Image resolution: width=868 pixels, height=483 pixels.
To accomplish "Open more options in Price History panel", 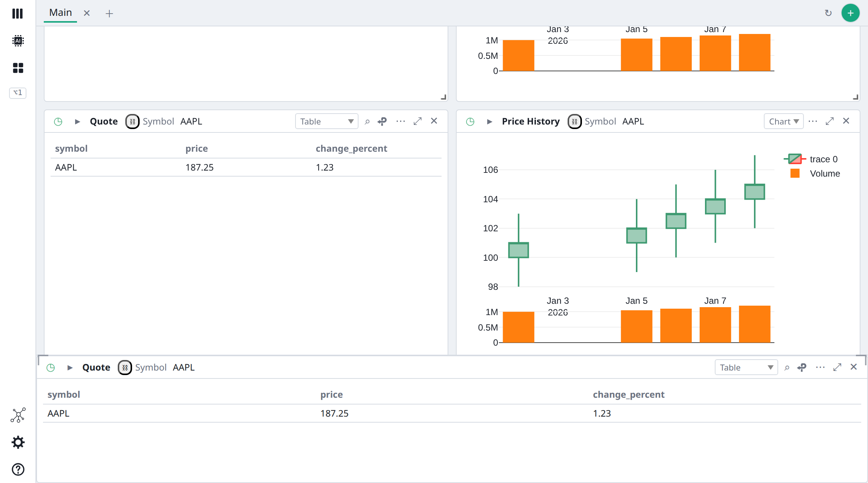I will coord(813,121).
